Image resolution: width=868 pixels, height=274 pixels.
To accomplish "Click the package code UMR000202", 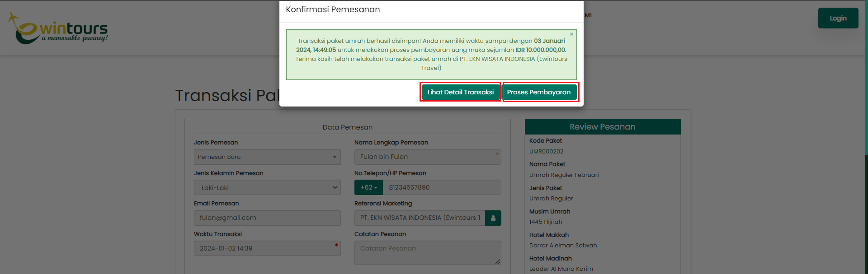I will 546,152.
